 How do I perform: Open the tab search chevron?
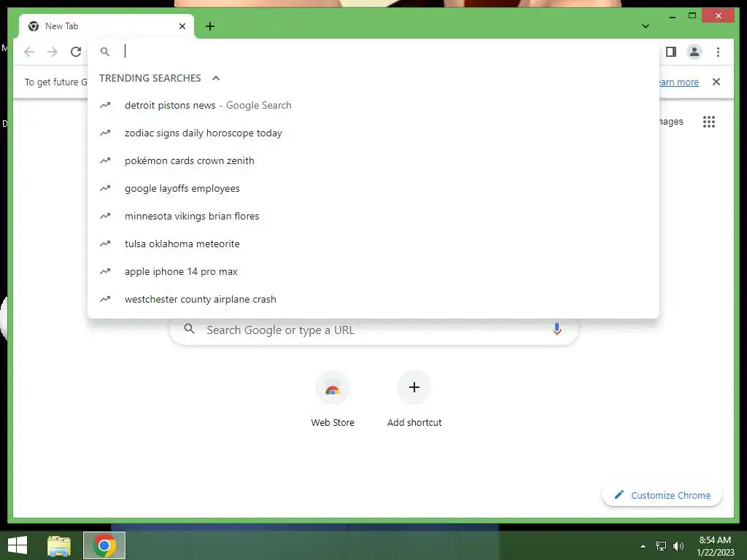[646, 26]
